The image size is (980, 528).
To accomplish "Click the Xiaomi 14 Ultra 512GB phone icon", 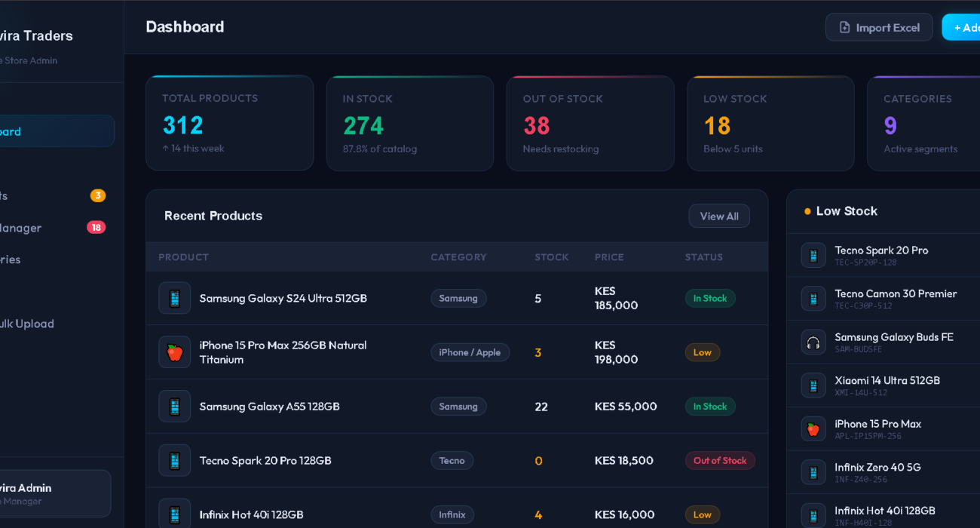I will coord(813,385).
